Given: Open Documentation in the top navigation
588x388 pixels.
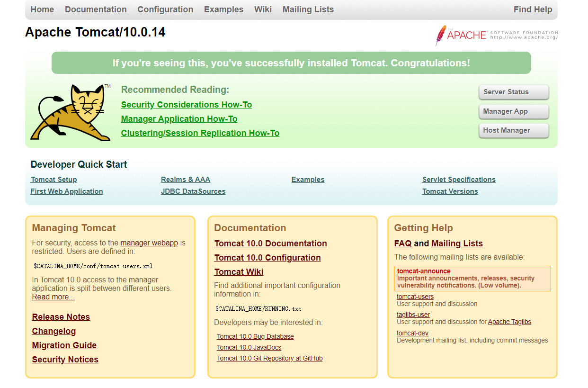Looking at the screenshot, I should tap(96, 9).
